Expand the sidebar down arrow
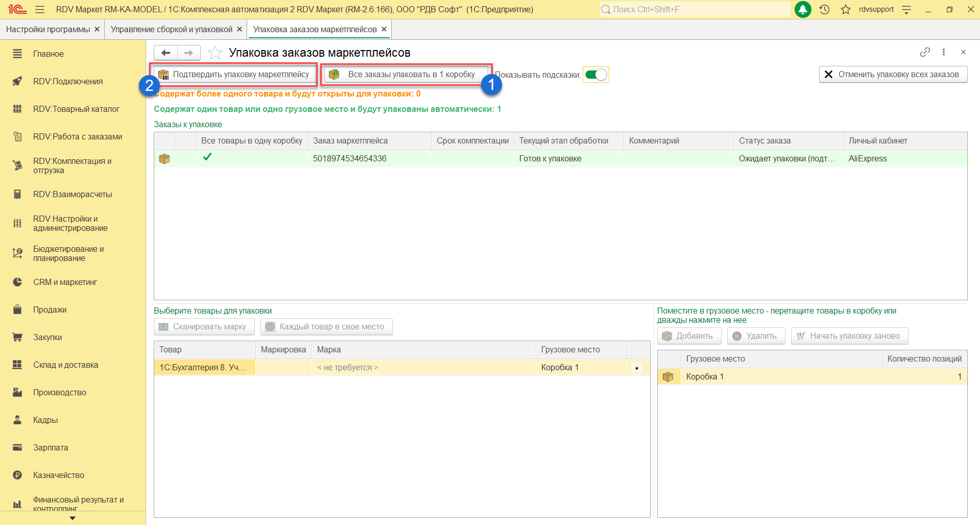The height and width of the screenshot is (525, 980). [x=73, y=518]
